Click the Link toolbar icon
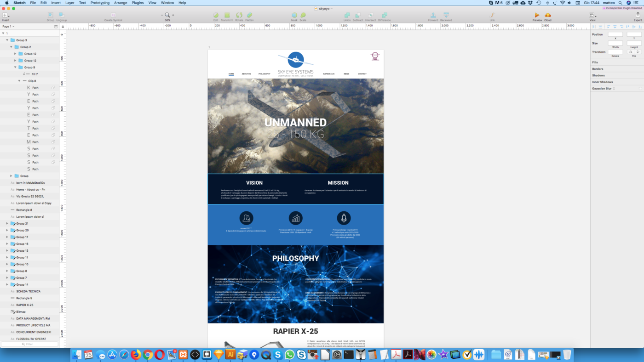The image size is (644, 362). coord(492,15)
